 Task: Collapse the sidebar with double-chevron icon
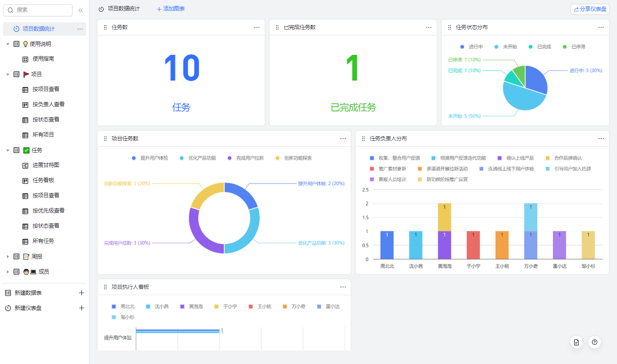coord(81,10)
